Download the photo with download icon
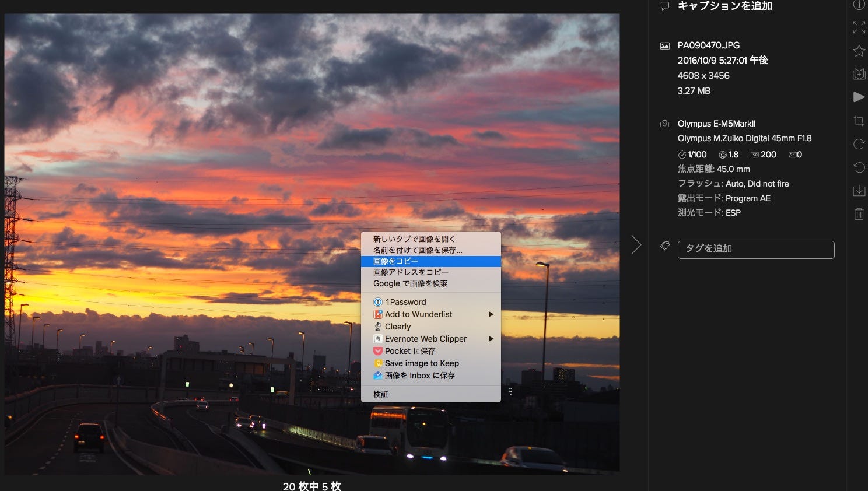This screenshot has width=868, height=491. (x=859, y=191)
